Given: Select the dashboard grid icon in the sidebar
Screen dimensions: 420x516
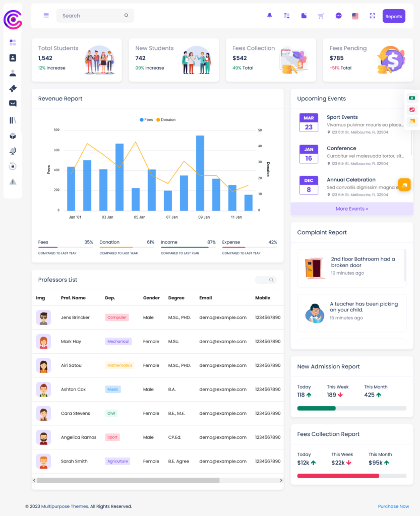Looking at the screenshot, I should [x=13, y=43].
